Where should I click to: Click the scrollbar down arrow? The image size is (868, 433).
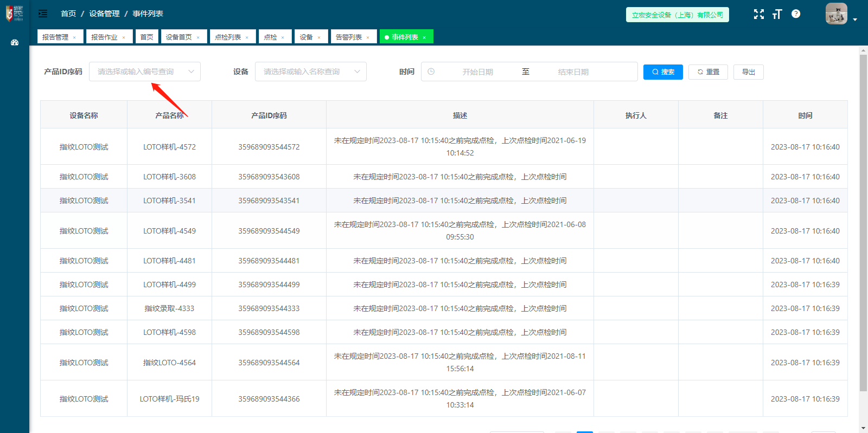click(x=863, y=428)
